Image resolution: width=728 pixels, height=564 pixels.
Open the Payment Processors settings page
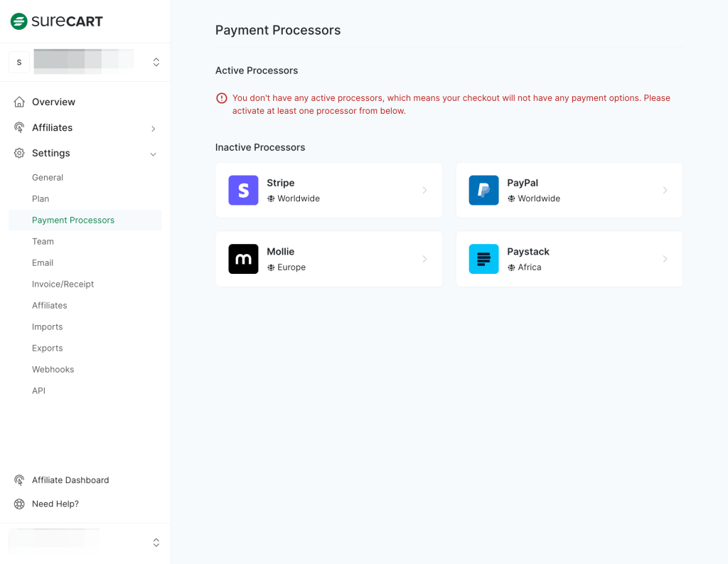click(73, 220)
